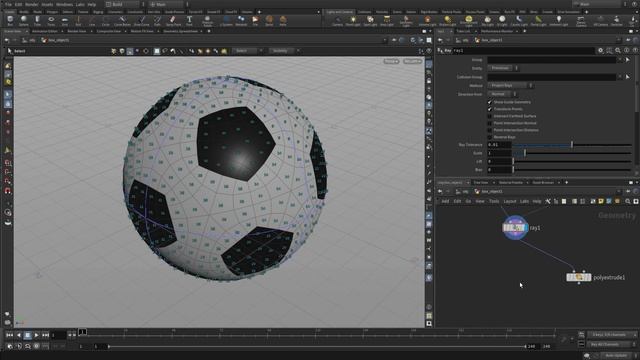Click the ray1 node in network
The height and width of the screenshot is (360, 640).
click(x=515, y=227)
